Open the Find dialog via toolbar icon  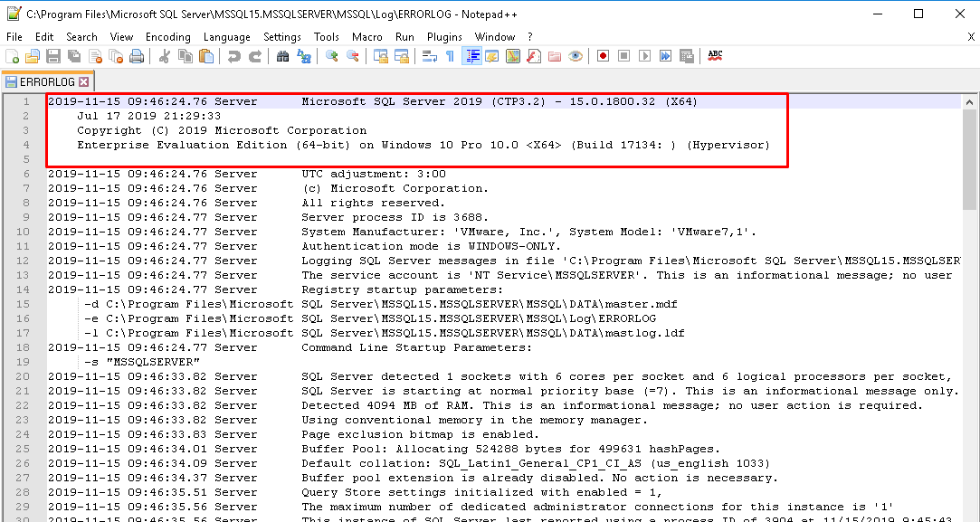click(x=282, y=56)
